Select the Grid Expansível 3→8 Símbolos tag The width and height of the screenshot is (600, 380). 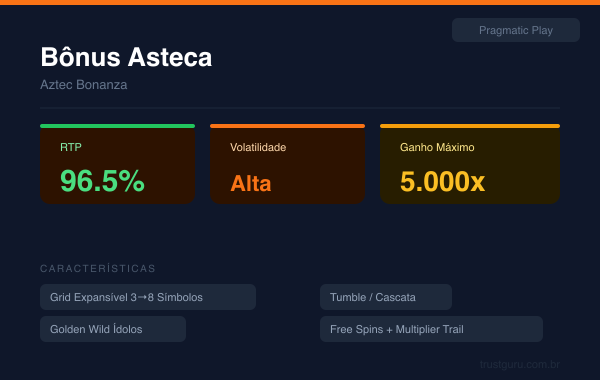[148, 297]
